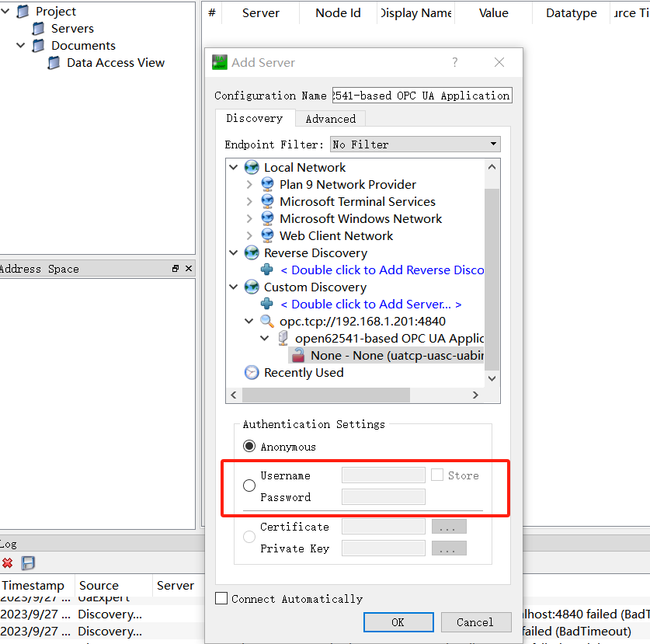Switch to the Advanced tab
Viewport: 650px width, 644px height.
330,119
